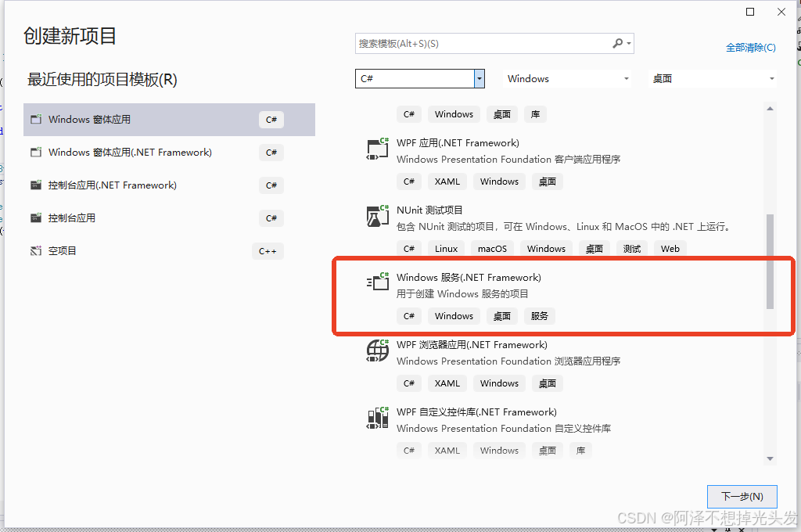Click the scroll down arrow of template list

click(x=770, y=459)
